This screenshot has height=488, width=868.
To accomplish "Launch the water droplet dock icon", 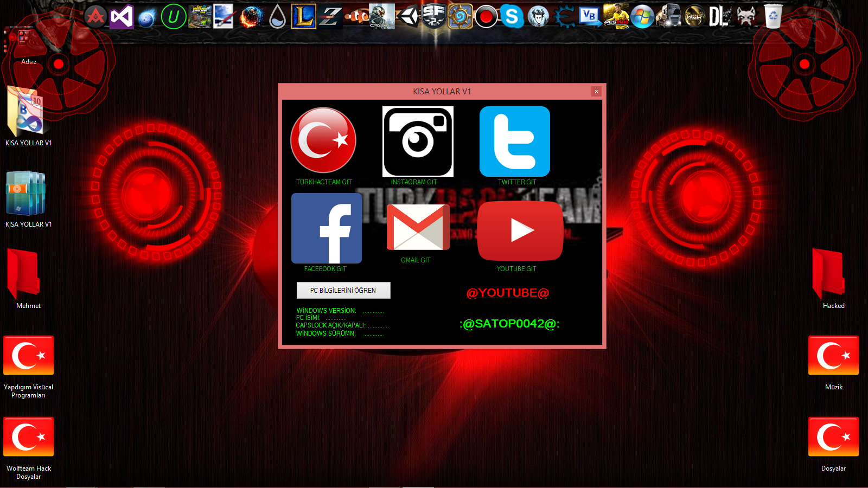I will click(277, 17).
